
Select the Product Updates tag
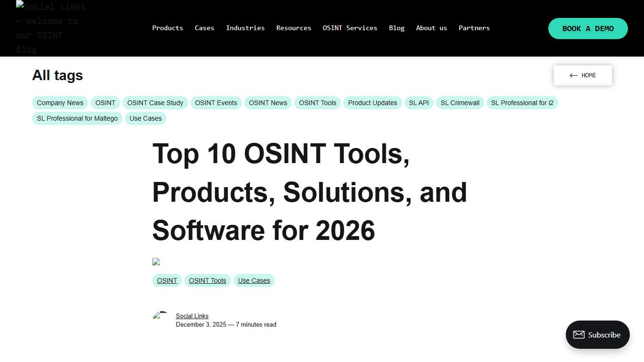tap(372, 103)
